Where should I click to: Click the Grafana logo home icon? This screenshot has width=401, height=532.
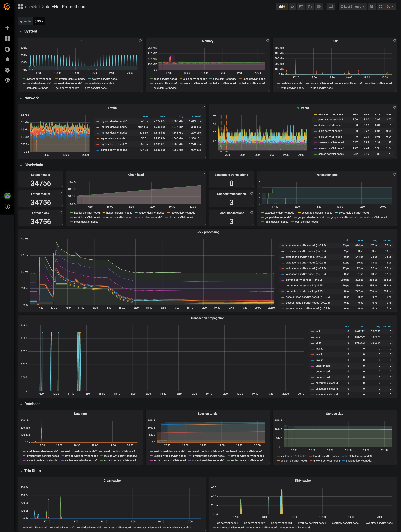(x=7, y=6)
